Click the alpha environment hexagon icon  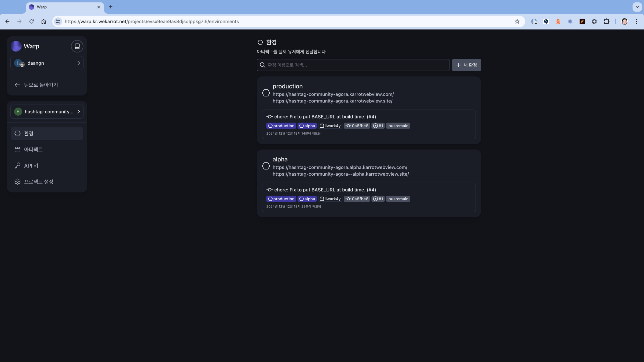click(266, 166)
